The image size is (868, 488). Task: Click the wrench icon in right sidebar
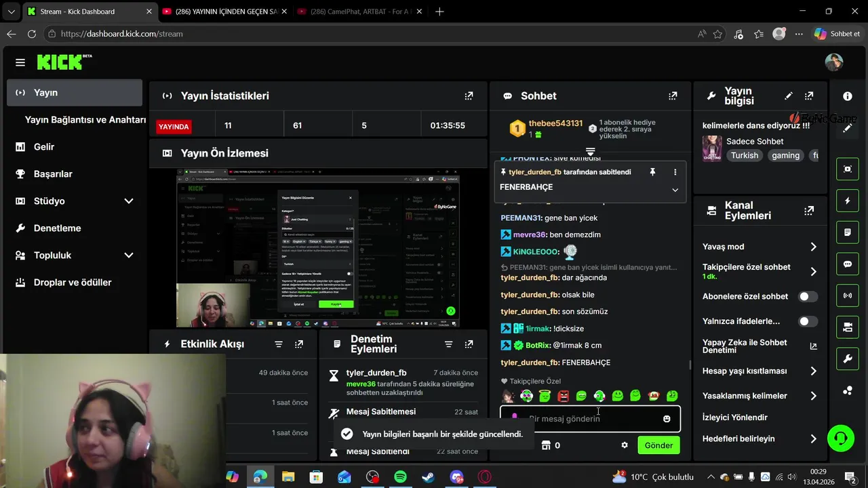[x=848, y=359]
